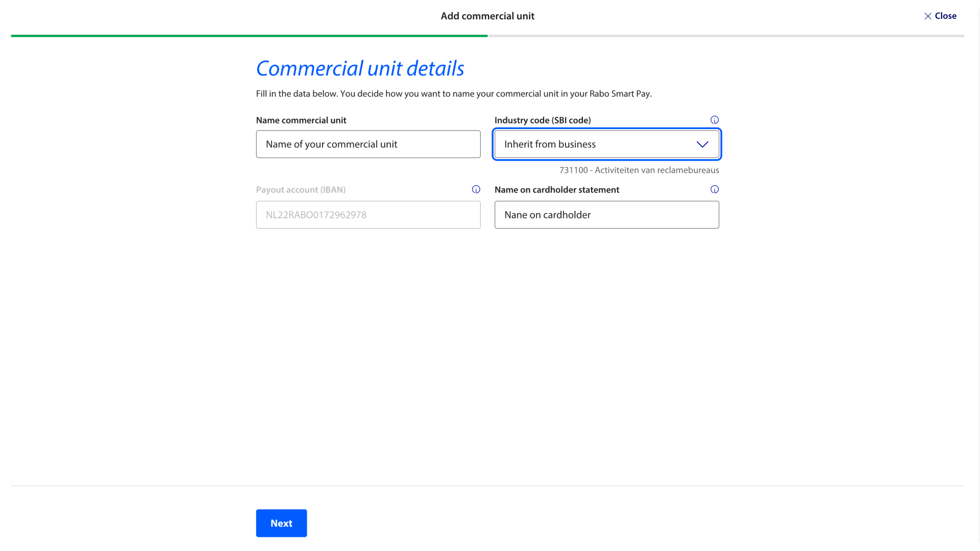Viewport: 980px width, 551px height.
Task: Click the Close text label
Action: pyautogui.click(x=945, y=16)
